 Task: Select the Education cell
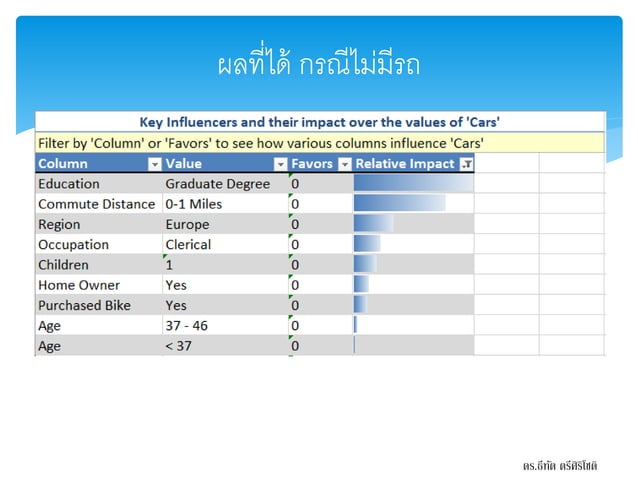point(99,183)
